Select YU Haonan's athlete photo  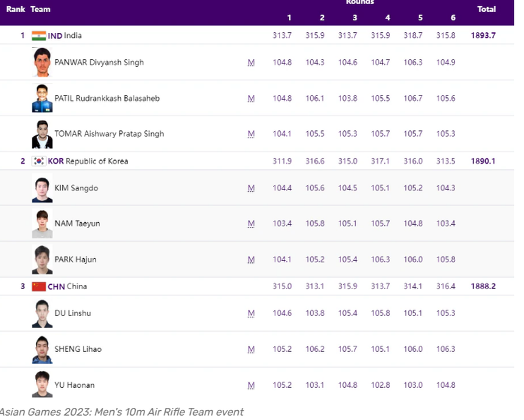pos(42,385)
